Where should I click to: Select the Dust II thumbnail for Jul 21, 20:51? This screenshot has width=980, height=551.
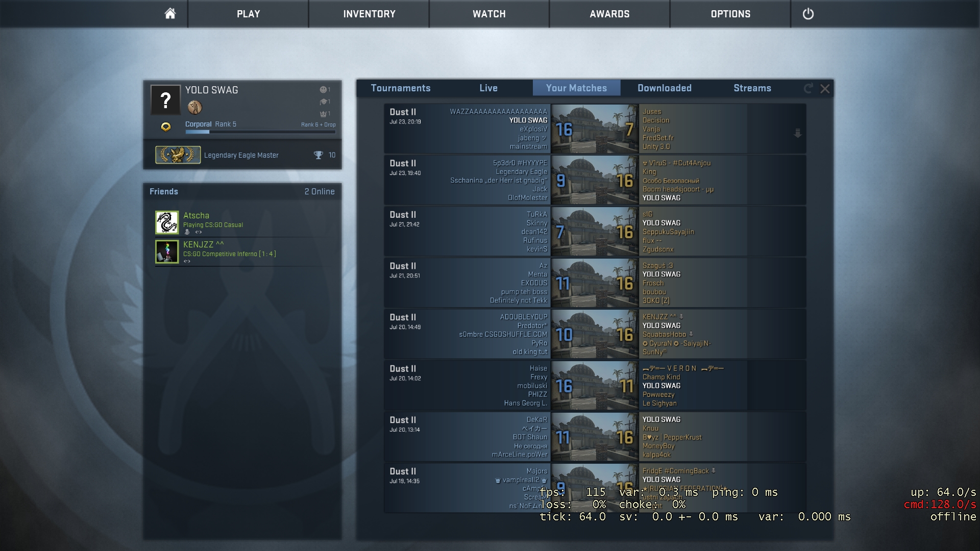coord(595,283)
